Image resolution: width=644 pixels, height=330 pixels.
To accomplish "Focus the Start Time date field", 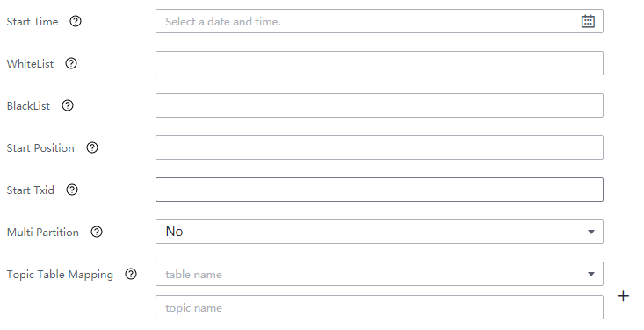I will [x=379, y=21].
